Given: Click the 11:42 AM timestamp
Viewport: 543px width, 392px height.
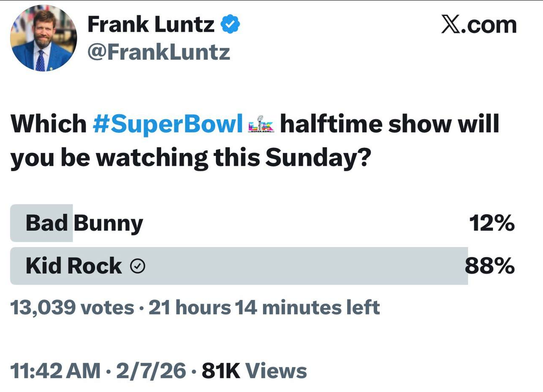Looking at the screenshot, I should coord(55,371).
